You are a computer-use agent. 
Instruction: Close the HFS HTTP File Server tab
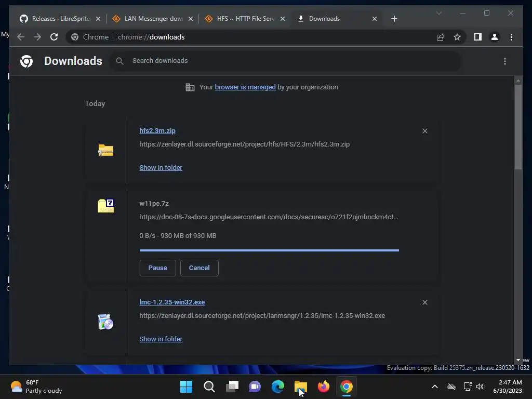click(x=283, y=19)
